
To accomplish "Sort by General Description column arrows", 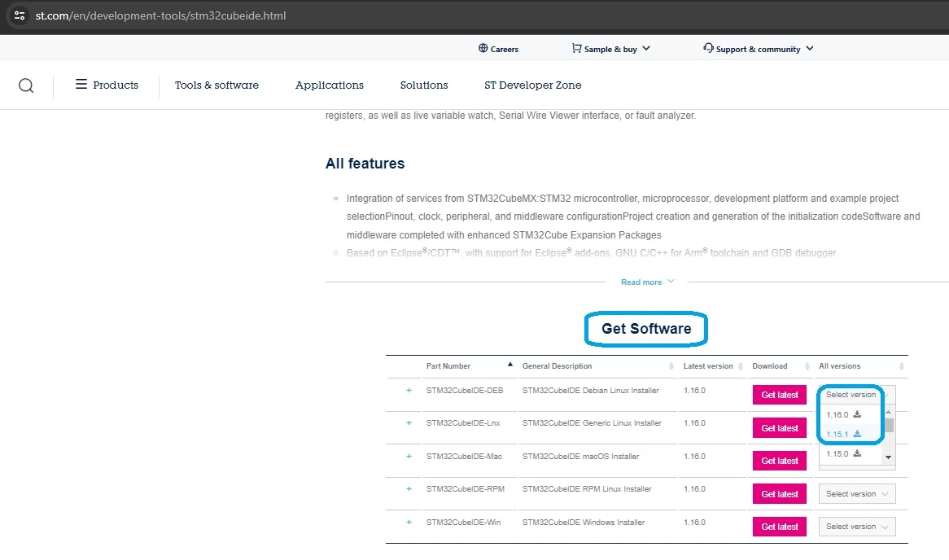I will click(671, 366).
